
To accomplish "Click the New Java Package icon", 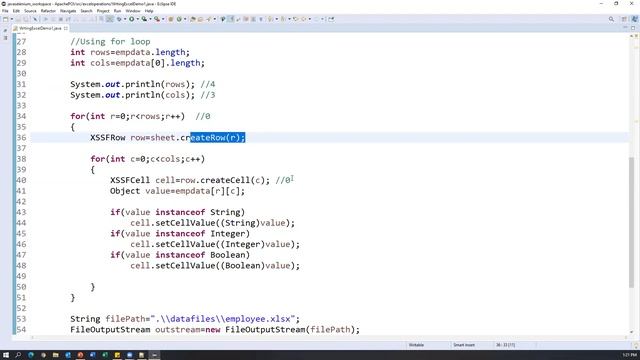I will coord(171,19).
